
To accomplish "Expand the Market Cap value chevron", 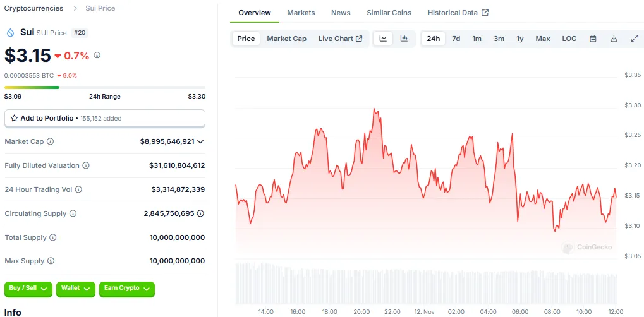I will pyautogui.click(x=200, y=141).
